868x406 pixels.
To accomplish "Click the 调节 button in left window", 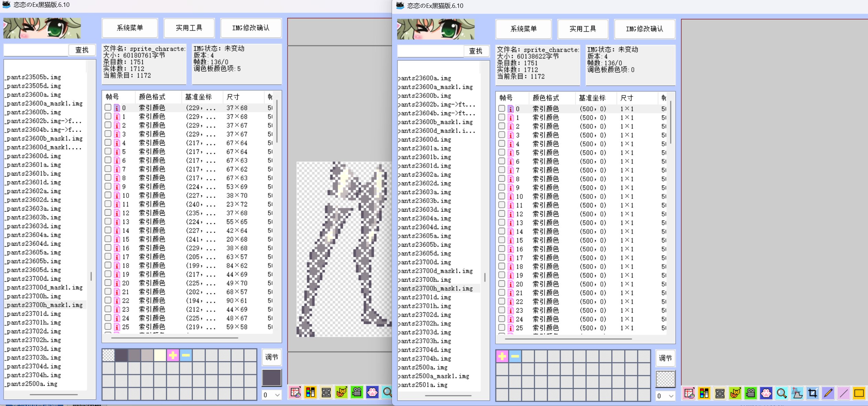I will (272, 357).
